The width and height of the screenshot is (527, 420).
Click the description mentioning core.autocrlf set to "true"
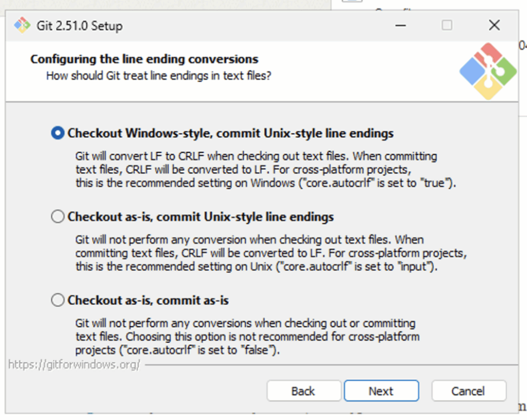(265, 169)
